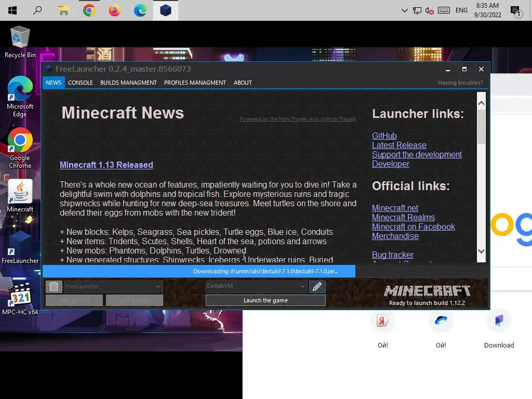The height and width of the screenshot is (399, 532).
Task: Click the pencil edit account icon
Action: [x=317, y=287]
